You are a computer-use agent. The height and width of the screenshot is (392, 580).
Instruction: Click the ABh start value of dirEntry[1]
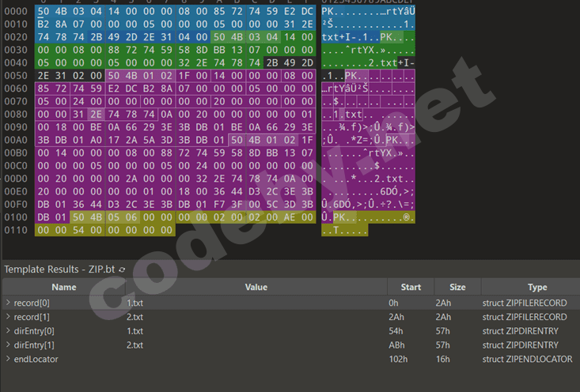click(396, 345)
